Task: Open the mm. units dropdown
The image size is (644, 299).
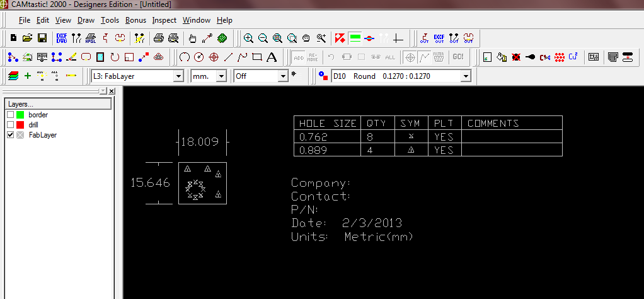Action: (x=222, y=76)
